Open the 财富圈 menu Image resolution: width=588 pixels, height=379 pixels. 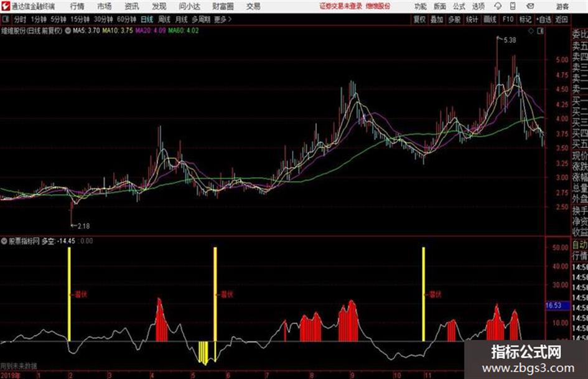click(223, 6)
